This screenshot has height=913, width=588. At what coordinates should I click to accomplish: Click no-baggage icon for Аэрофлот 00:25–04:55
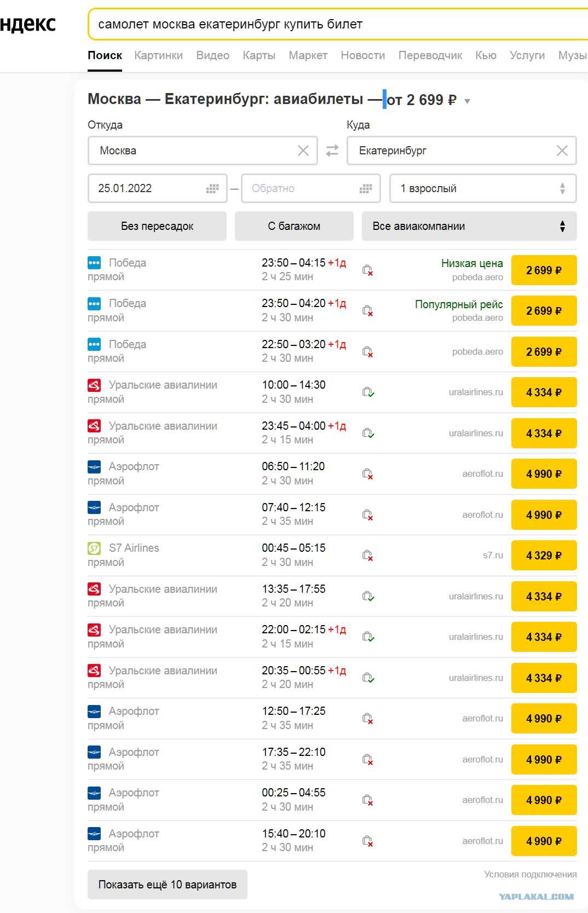[368, 800]
